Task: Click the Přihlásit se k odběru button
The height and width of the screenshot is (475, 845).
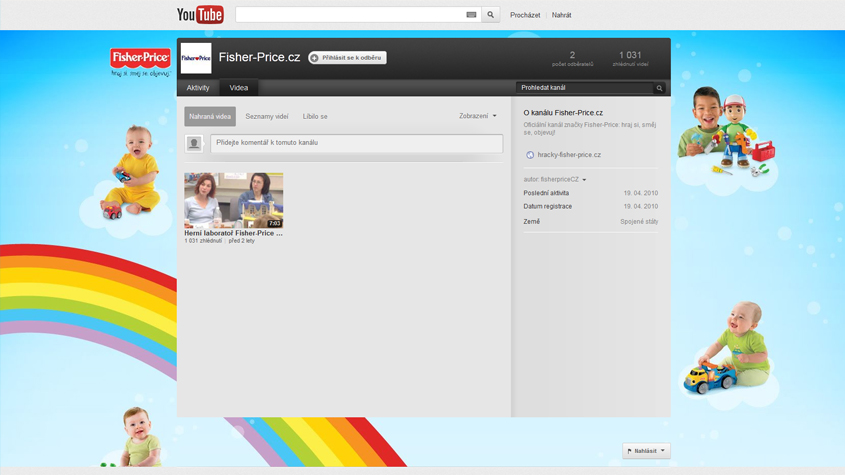Action: [347, 58]
